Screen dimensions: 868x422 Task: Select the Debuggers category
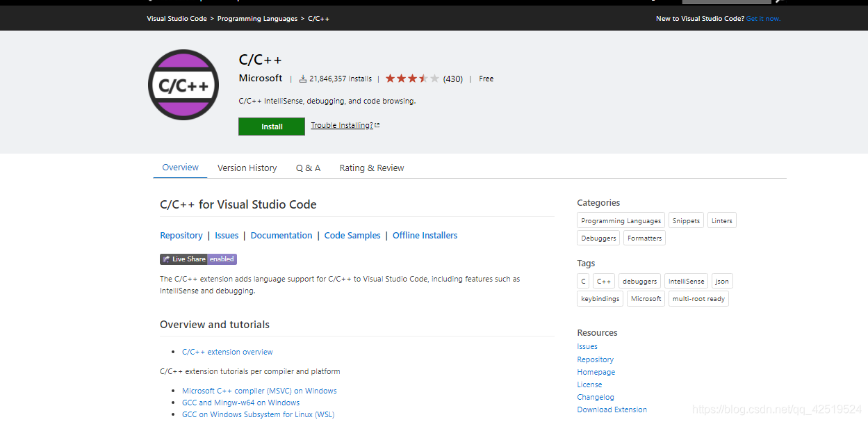click(598, 238)
